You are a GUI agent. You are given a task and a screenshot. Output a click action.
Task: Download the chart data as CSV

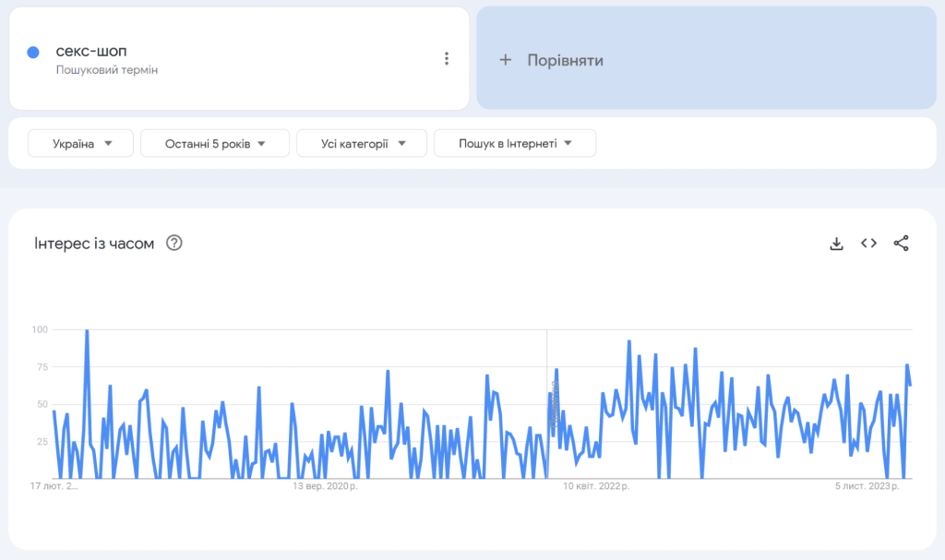pos(836,244)
